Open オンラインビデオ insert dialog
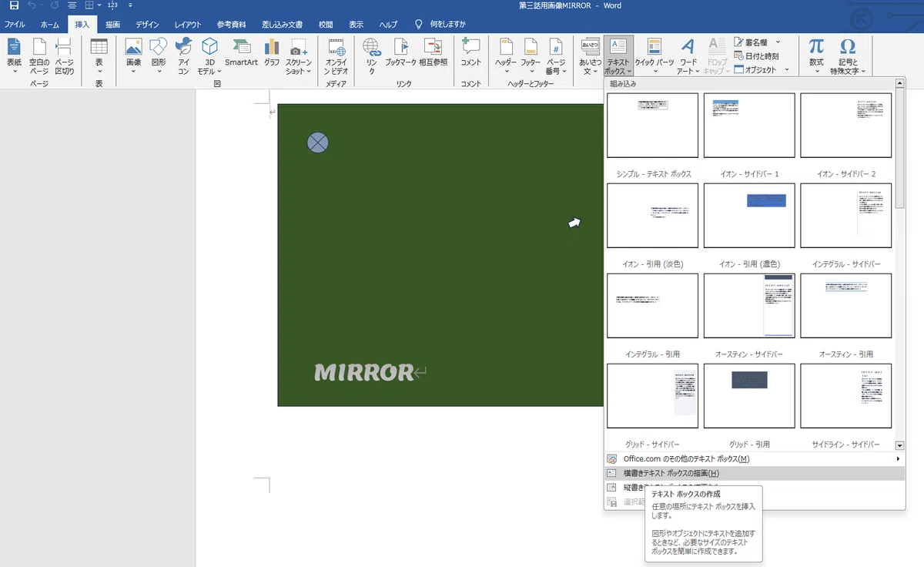 click(x=336, y=56)
